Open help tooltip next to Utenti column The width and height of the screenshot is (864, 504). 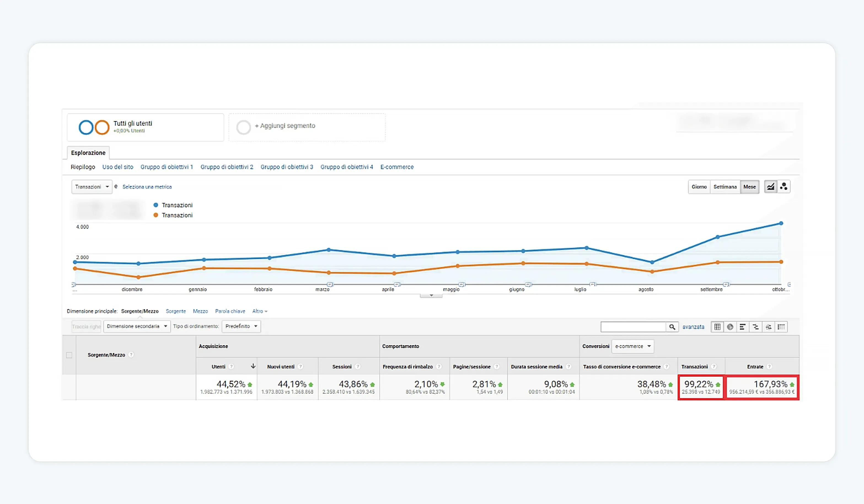231,366
